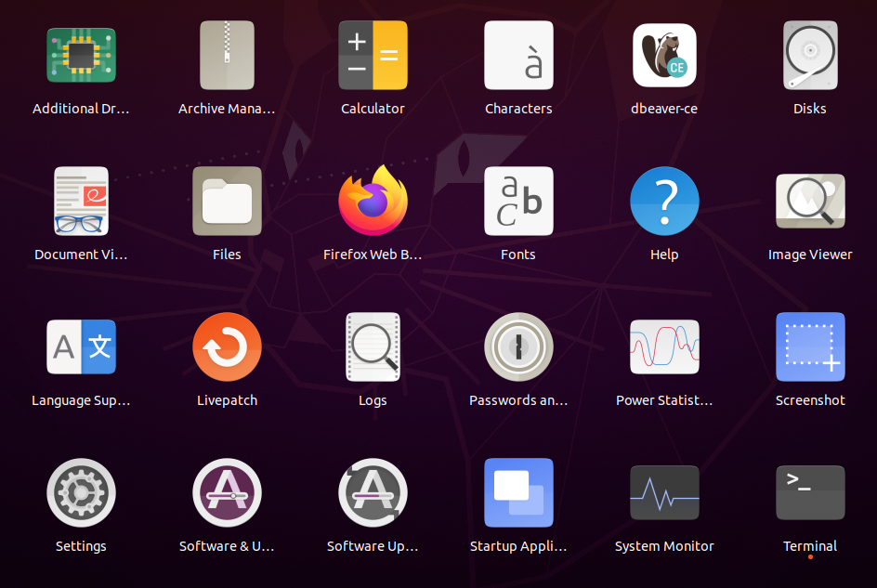
Task: Click the "Additional Dr…" label
Action: pyautogui.click(x=81, y=109)
